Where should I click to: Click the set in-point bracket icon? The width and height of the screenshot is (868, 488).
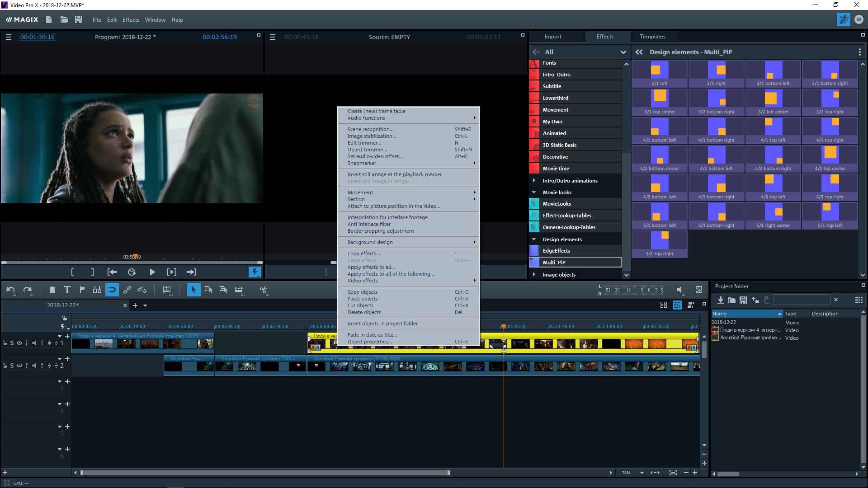coord(72,272)
